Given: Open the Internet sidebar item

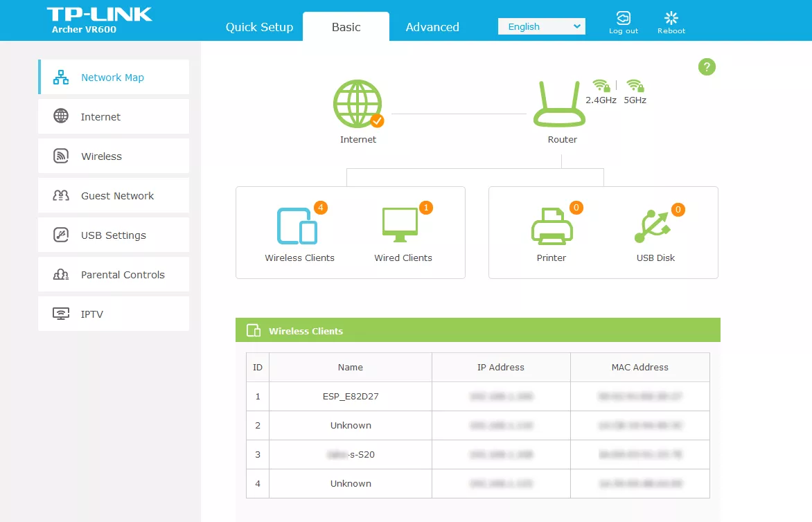Looking at the screenshot, I should click(x=114, y=116).
